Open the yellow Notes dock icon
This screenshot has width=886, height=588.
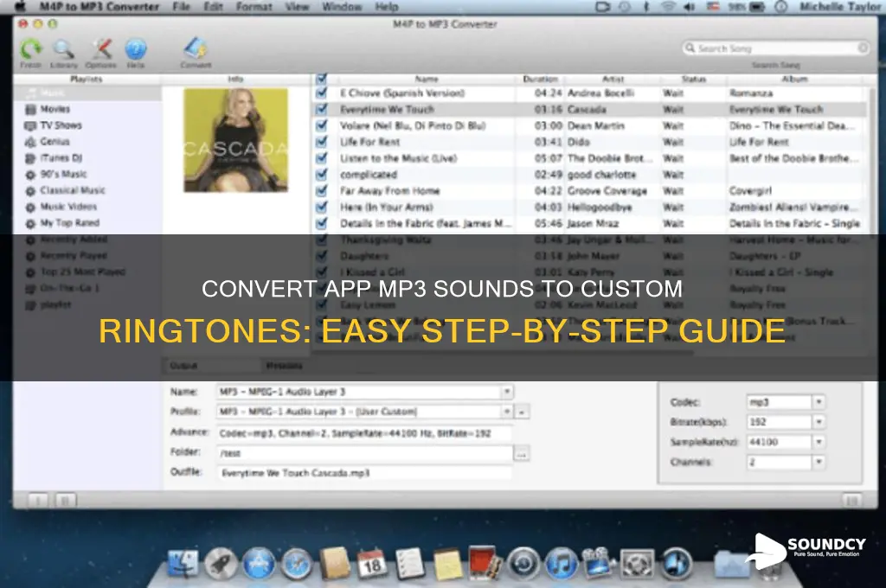tap(447, 564)
